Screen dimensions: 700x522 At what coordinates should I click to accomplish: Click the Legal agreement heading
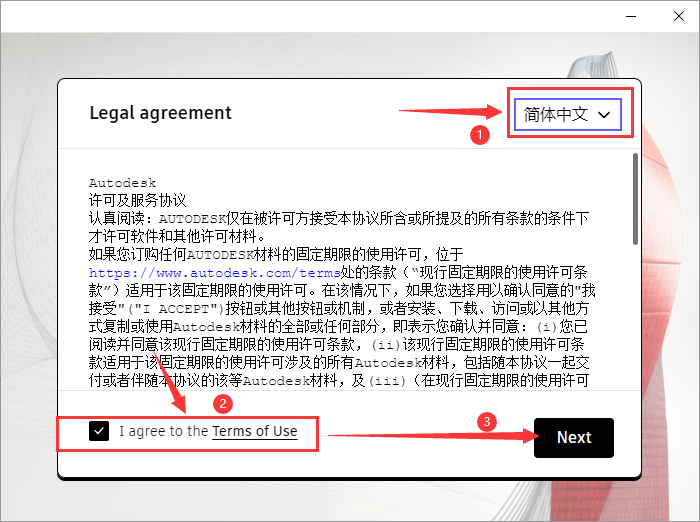(160, 113)
